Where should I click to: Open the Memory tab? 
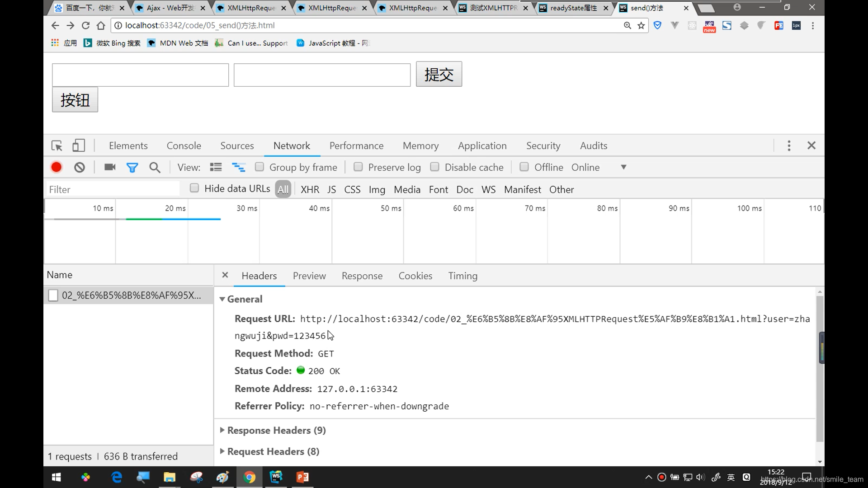(x=420, y=145)
